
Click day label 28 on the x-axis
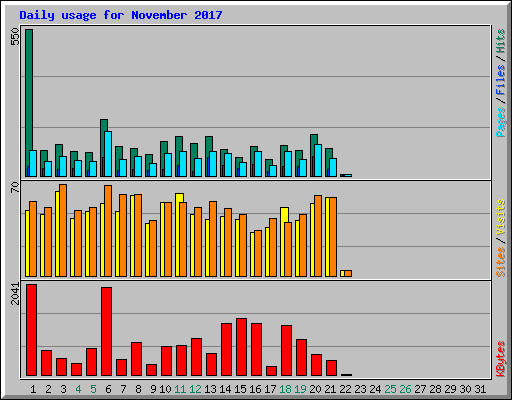point(435,389)
